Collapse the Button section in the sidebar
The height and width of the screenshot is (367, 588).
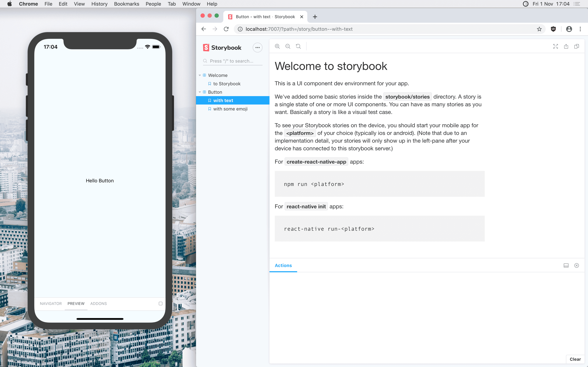200,92
